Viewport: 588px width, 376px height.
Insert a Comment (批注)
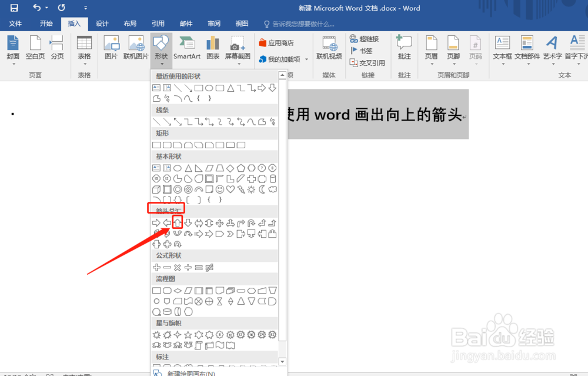pyautogui.click(x=403, y=47)
